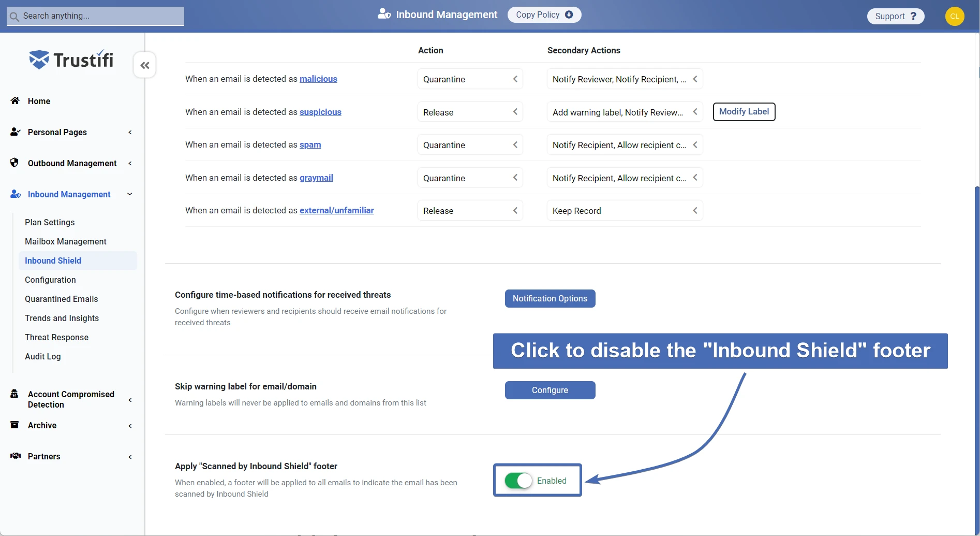Click the Trustifi logo

[71, 60]
